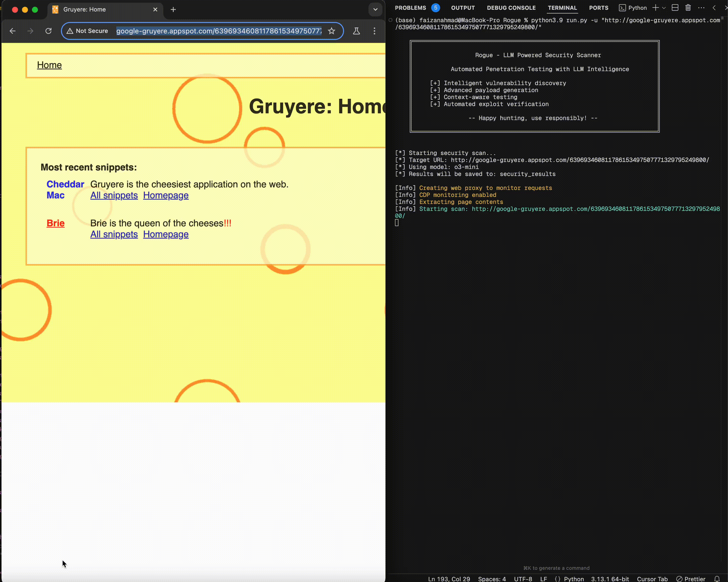The width and height of the screenshot is (728, 582).
Task: Open Chrome three-dot menu
Action: point(374,31)
